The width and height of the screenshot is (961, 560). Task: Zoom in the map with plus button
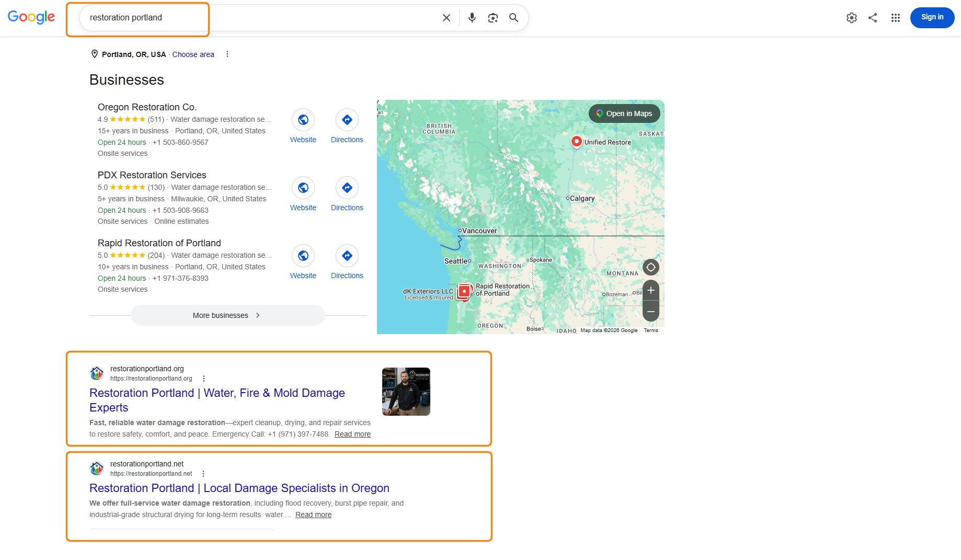pyautogui.click(x=651, y=290)
